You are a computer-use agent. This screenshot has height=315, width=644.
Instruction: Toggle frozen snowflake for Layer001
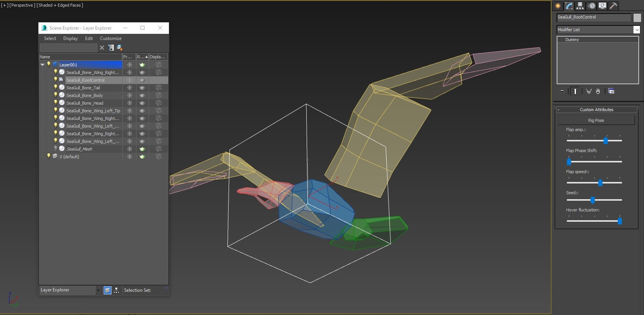[x=129, y=65]
